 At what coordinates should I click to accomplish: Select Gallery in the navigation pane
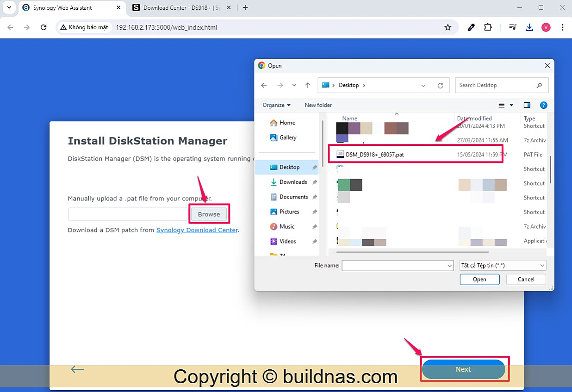click(x=288, y=137)
